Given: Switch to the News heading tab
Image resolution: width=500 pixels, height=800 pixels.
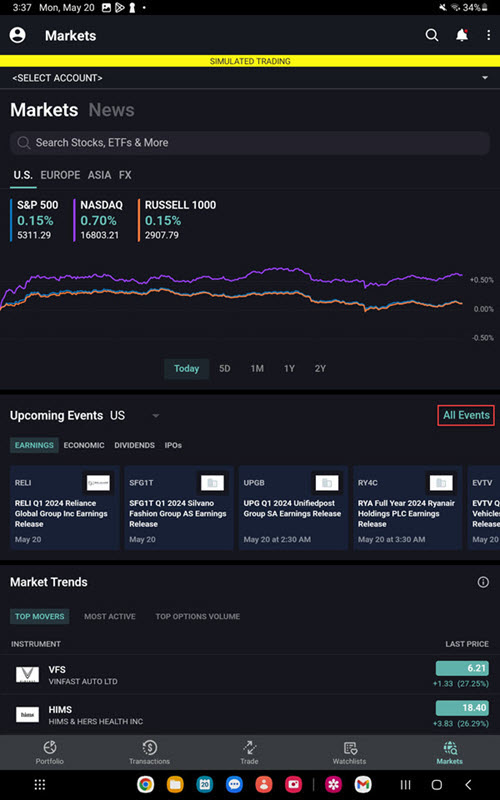Looking at the screenshot, I should (111, 110).
